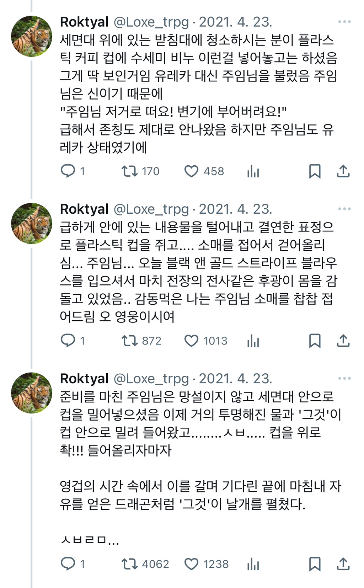Image resolution: width=364 pixels, height=588 pixels.
Task: Retweet the post with 4062 retweets
Action: click(x=129, y=564)
